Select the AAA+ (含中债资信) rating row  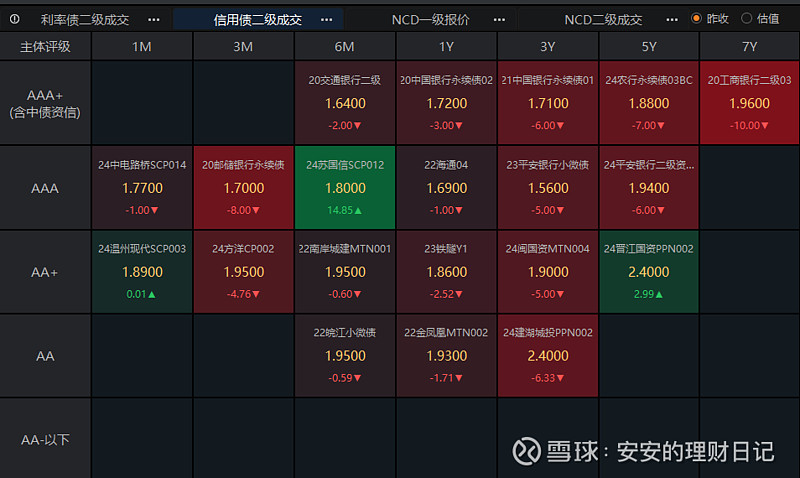click(x=45, y=103)
